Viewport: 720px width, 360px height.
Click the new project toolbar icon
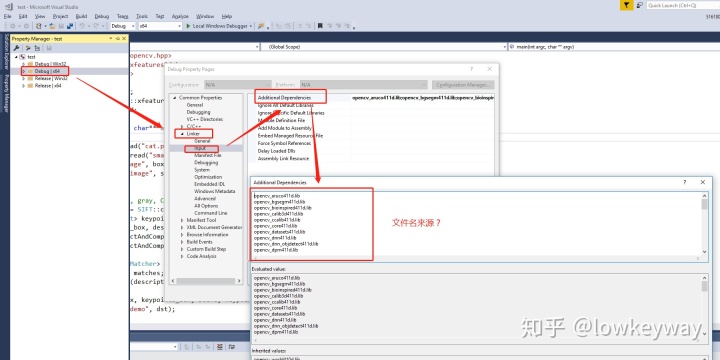[x=39, y=26]
